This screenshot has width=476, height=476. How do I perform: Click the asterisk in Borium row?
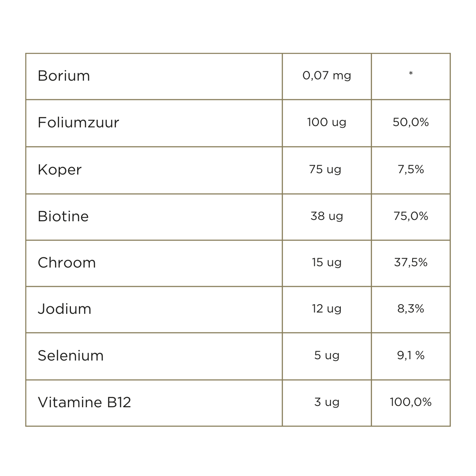coord(411,74)
